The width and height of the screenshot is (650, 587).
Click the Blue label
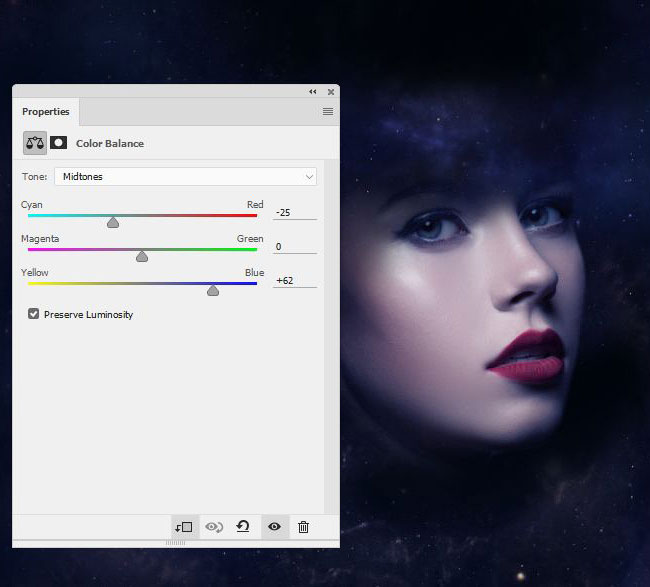click(254, 273)
